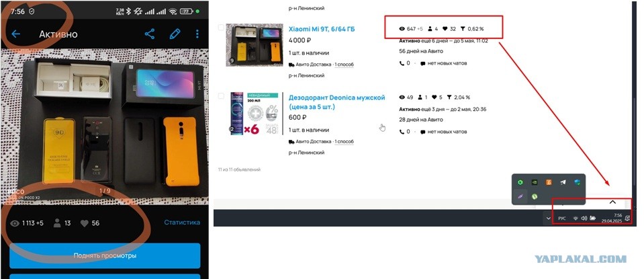Open the notification bell in taskbar
644x279 pixels.
[627, 218]
